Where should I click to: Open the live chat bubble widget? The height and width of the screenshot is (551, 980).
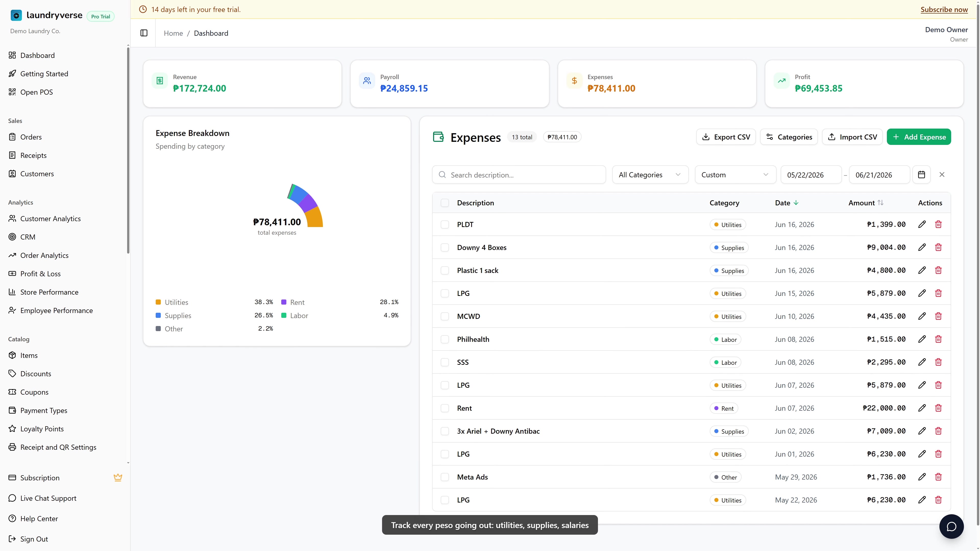(951, 526)
